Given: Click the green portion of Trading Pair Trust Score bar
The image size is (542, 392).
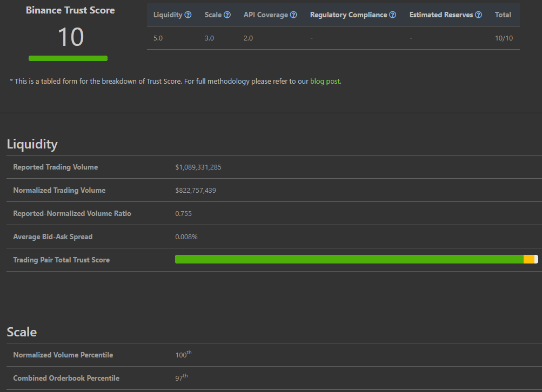Looking at the screenshot, I should pos(349,259).
